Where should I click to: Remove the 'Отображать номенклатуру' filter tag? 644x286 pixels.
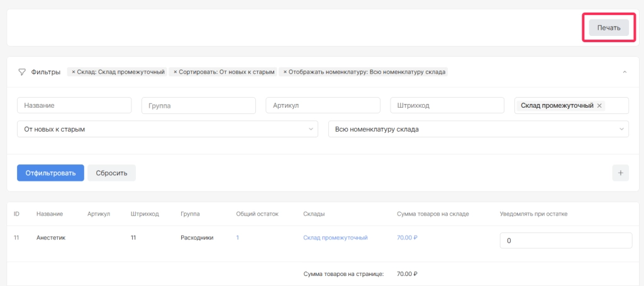[285, 72]
